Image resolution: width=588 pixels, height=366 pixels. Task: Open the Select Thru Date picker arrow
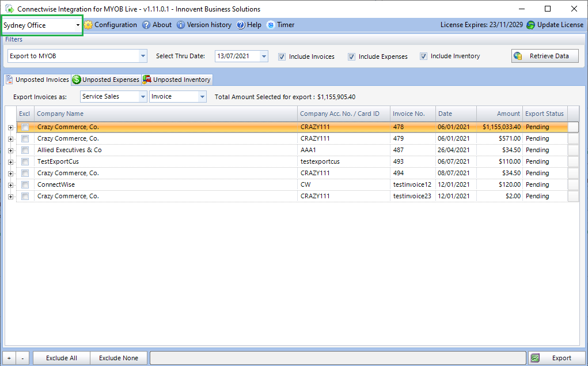(x=264, y=56)
